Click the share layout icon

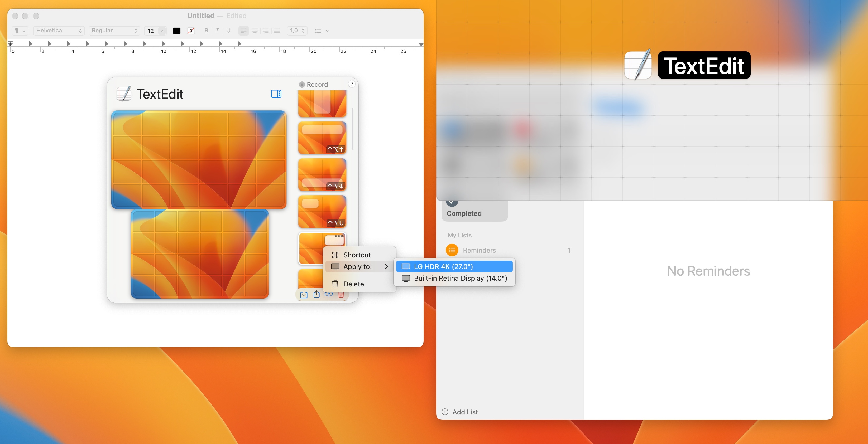tap(316, 294)
